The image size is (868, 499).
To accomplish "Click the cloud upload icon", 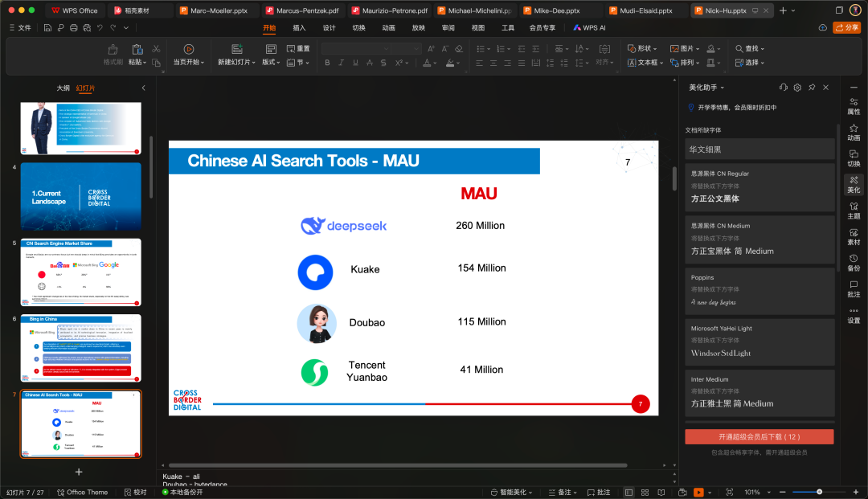I will coord(823,27).
